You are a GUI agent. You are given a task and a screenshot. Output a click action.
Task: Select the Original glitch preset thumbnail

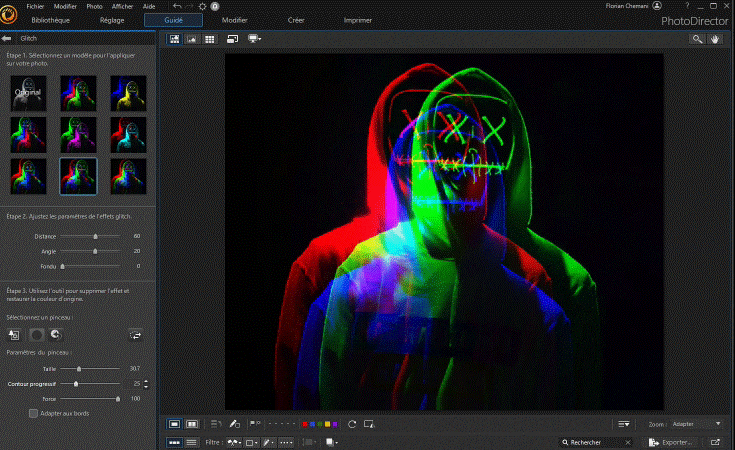click(28, 93)
